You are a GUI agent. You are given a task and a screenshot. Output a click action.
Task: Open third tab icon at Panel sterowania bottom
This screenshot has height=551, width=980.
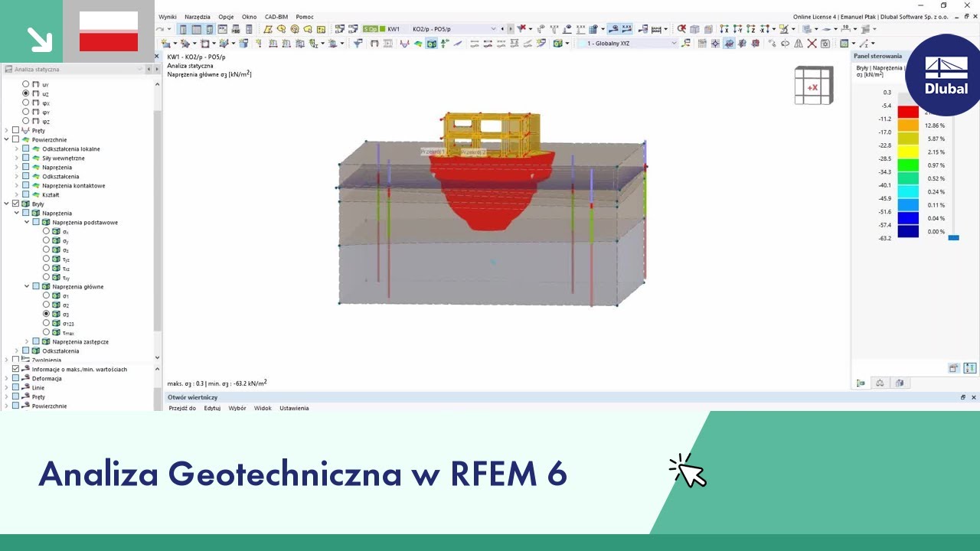[x=900, y=383]
